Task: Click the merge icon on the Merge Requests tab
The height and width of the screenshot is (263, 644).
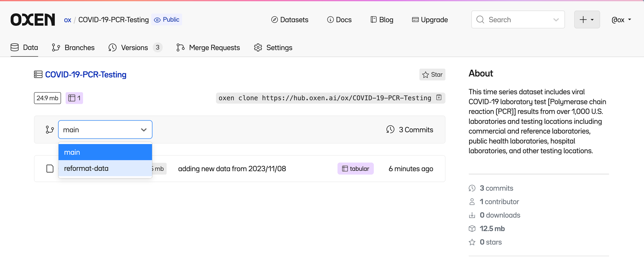Action: pyautogui.click(x=180, y=47)
